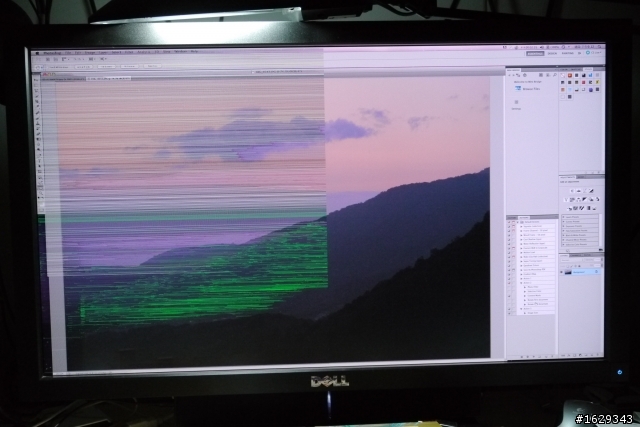Switch to ESSENTIALS workspace

pyautogui.click(x=535, y=53)
